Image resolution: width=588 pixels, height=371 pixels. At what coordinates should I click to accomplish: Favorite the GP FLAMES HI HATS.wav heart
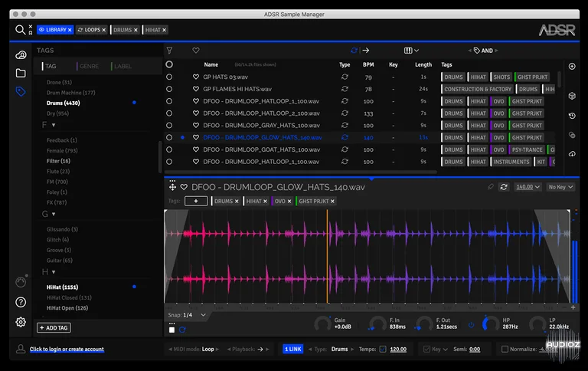point(196,89)
